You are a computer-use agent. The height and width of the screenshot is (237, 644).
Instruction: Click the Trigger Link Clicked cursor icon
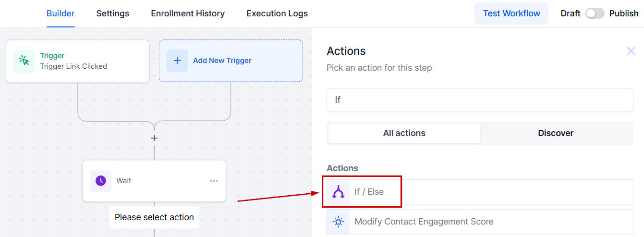[x=24, y=61]
